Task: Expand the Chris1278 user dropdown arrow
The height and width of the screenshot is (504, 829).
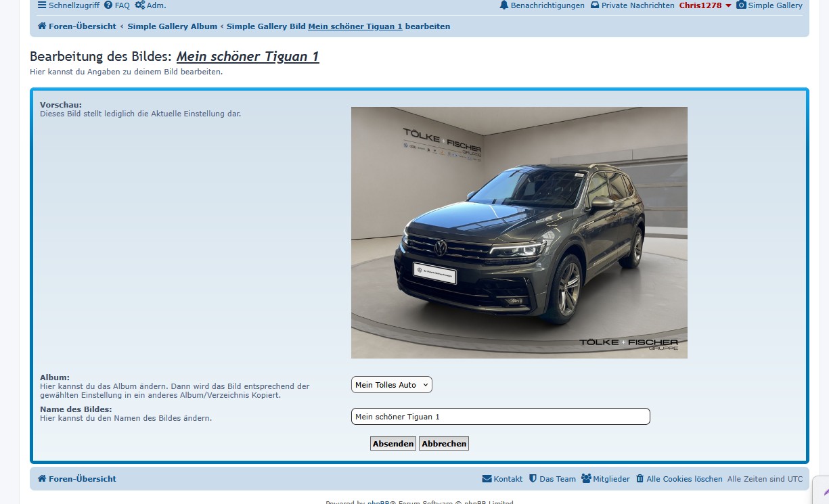Action: click(728, 5)
